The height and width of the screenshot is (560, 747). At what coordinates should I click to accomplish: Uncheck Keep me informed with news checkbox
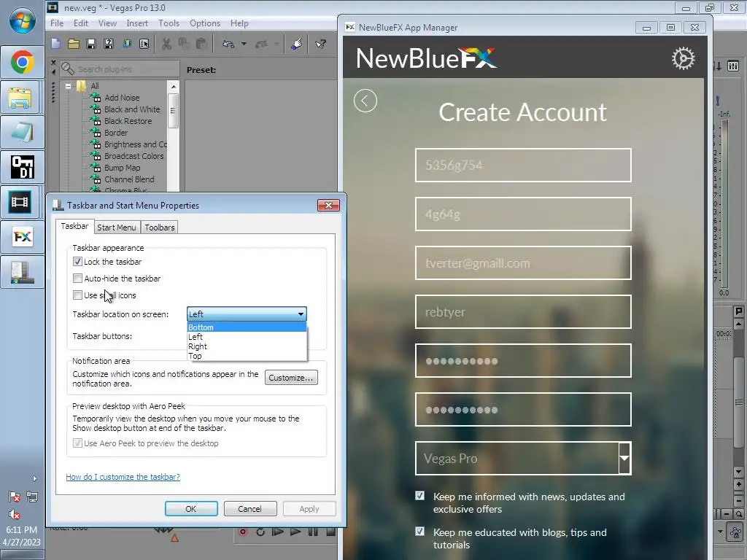419,496
